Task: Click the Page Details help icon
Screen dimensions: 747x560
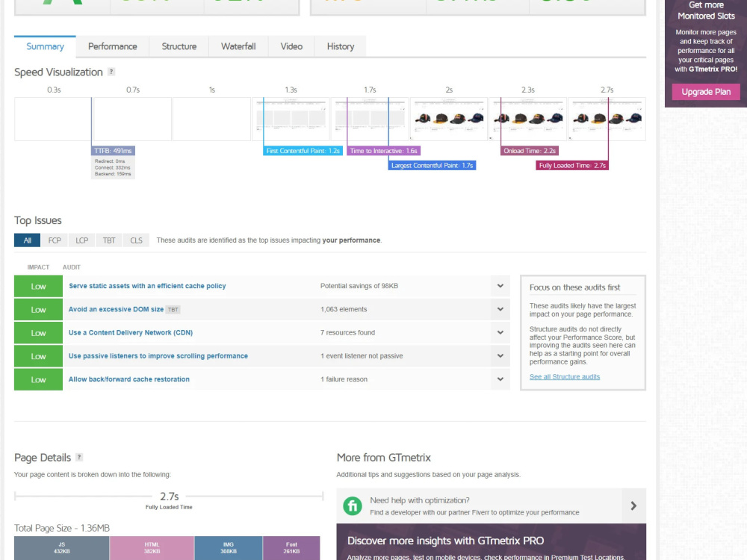Action: coord(80,457)
